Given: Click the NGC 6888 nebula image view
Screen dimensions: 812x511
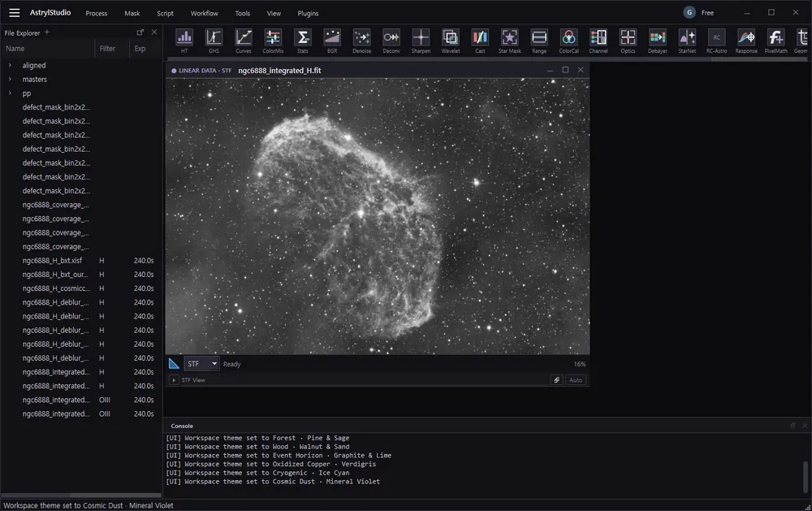Looking at the screenshot, I should (378, 216).
